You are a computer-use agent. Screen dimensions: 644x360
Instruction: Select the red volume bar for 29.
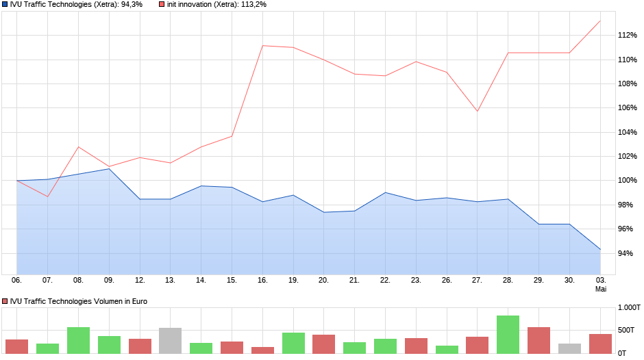(x=539, y=340)
